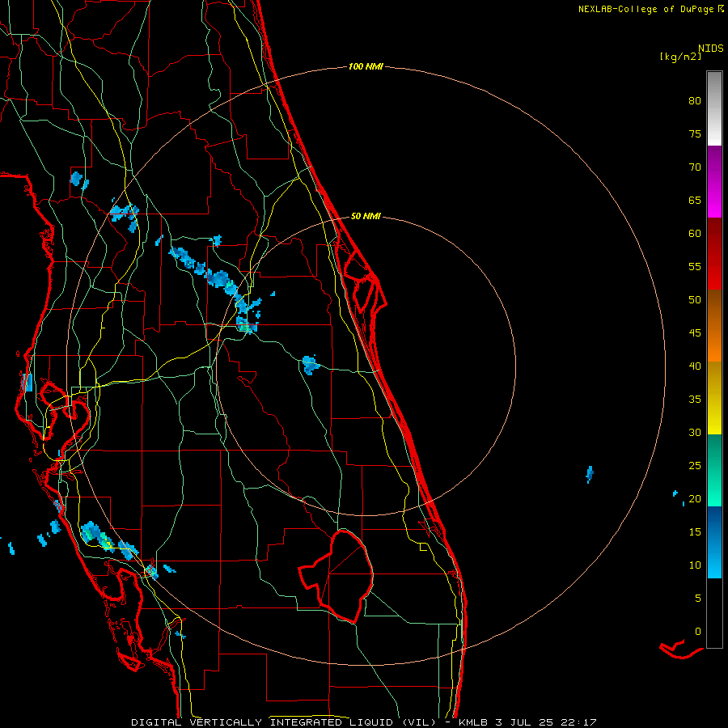
Task: Click the scale value 55
Action: [695, 267]
